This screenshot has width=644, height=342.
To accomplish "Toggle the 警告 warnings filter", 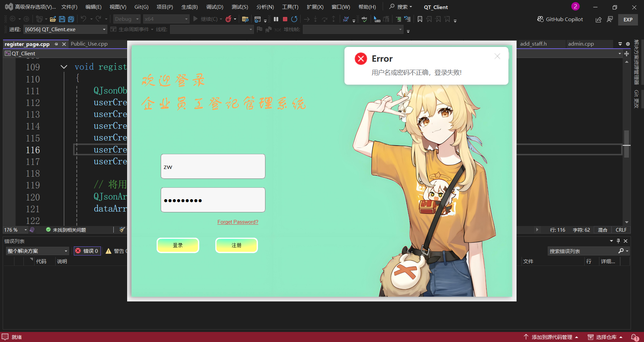I will point(116,251).
